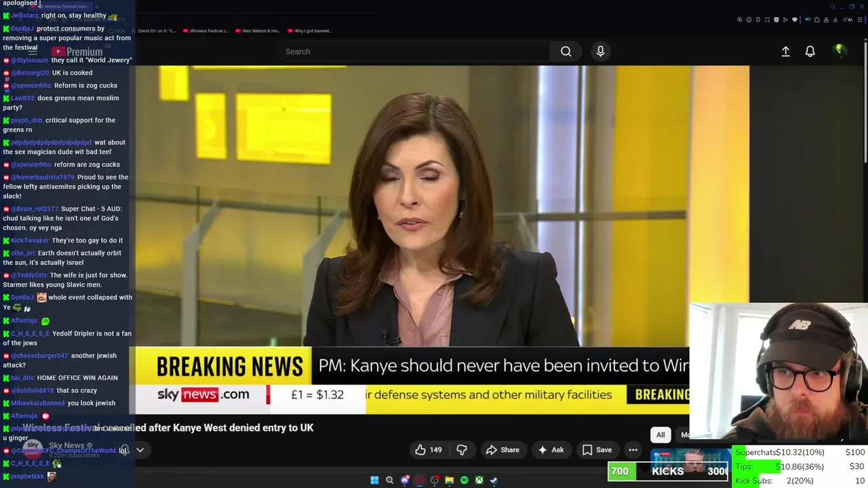Click username 'MihawkaisBanned' in chat
Image resolution: width=868 pixels, height=488 pixels.
coord(38,403)
